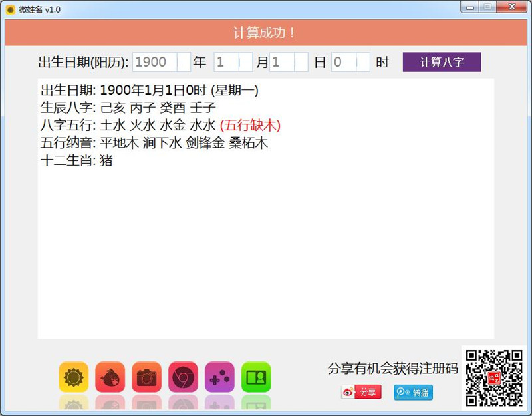Select the hour input before 时

coord(343,62)
